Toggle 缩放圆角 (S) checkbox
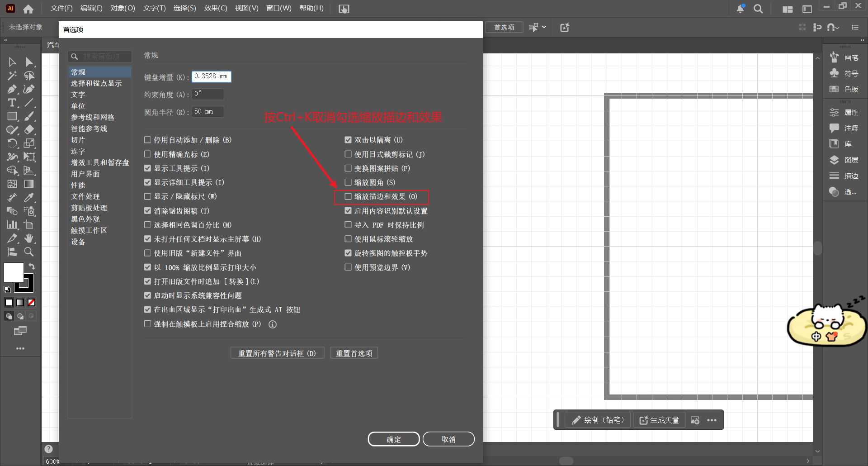Viewport: 868px width, 466px height. tap(348, 182)
